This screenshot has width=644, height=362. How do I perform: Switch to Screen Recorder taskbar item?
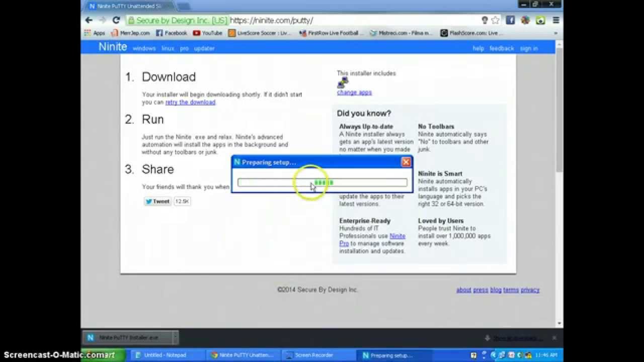tap(319, 355)
